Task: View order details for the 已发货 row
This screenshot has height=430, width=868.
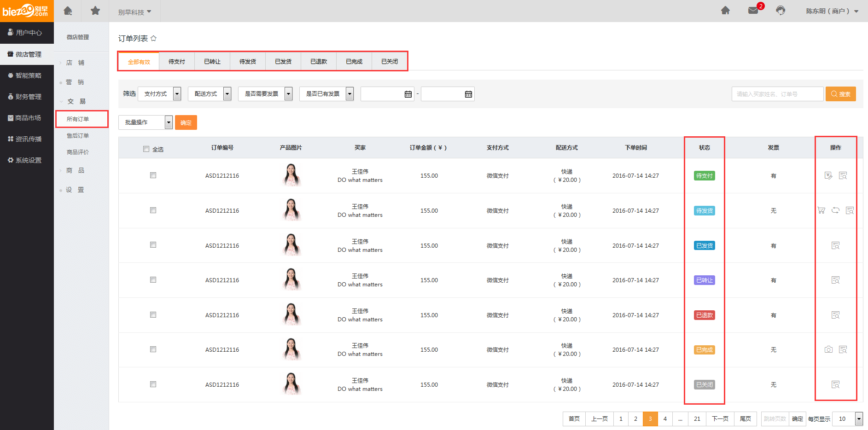Action: coord(835,245)
